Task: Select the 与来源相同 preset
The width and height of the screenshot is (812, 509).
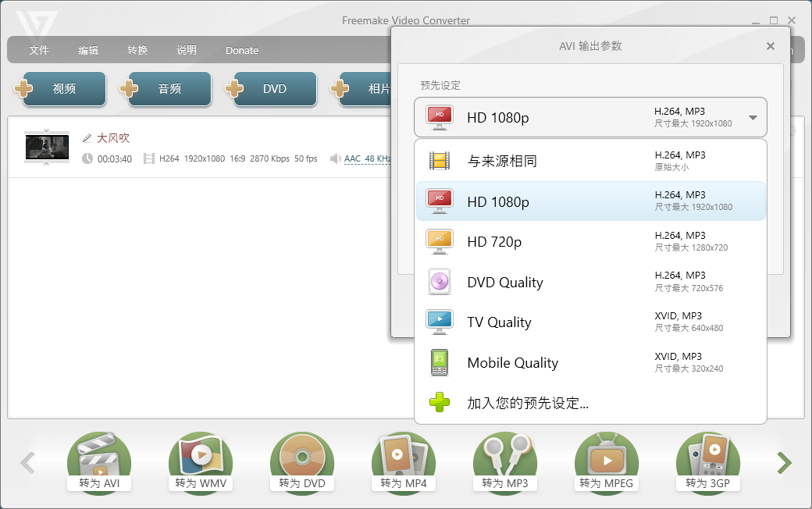Action: (x=590, y=161)
